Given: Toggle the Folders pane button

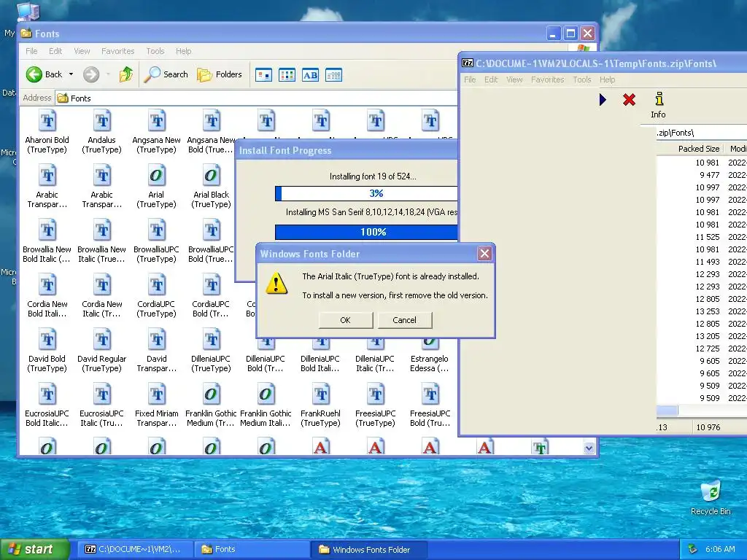Looking at the screenshot, I should coord(220,74).
